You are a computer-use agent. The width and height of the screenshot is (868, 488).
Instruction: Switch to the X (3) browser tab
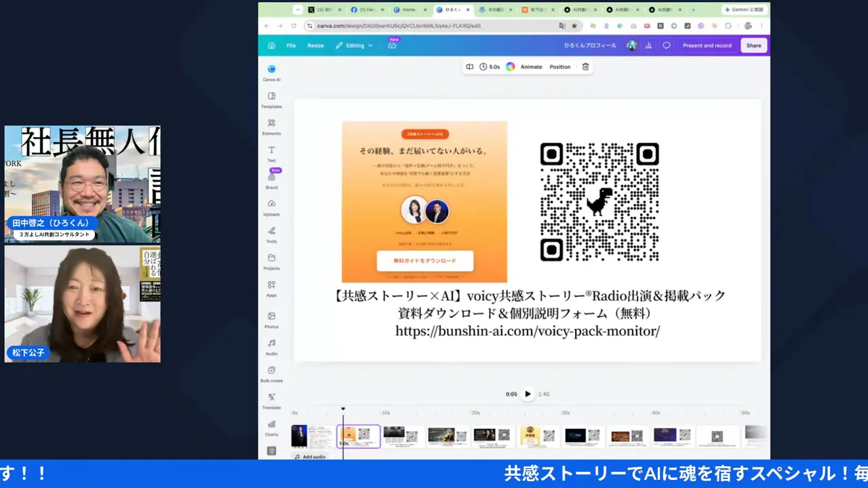(x=325, y=9)
